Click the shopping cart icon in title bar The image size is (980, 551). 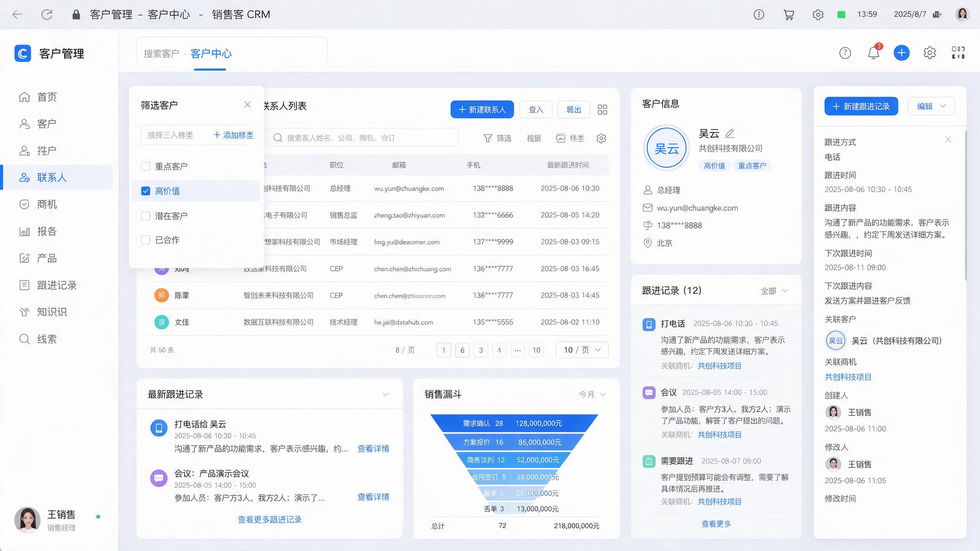point(789,15)
